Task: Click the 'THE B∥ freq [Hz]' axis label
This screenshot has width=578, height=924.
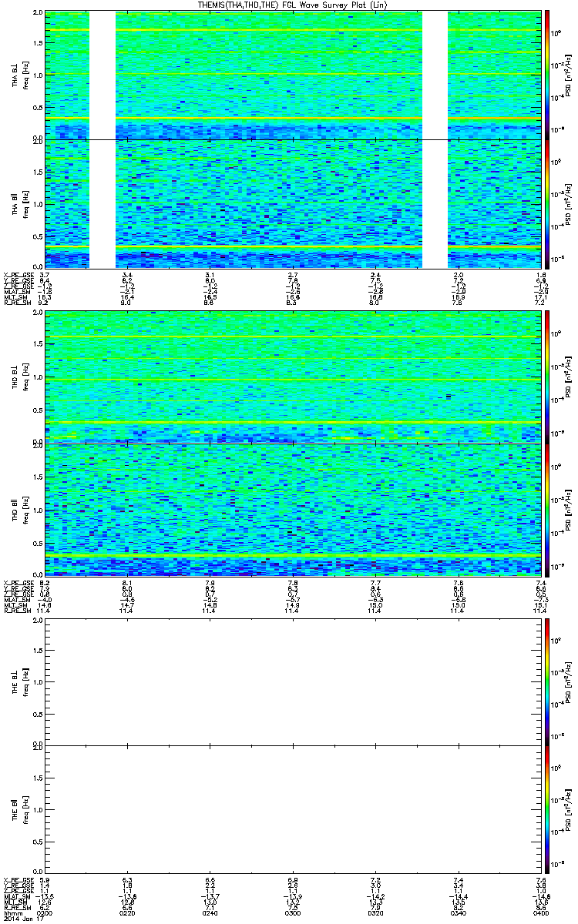Action: tap(18, 809)
